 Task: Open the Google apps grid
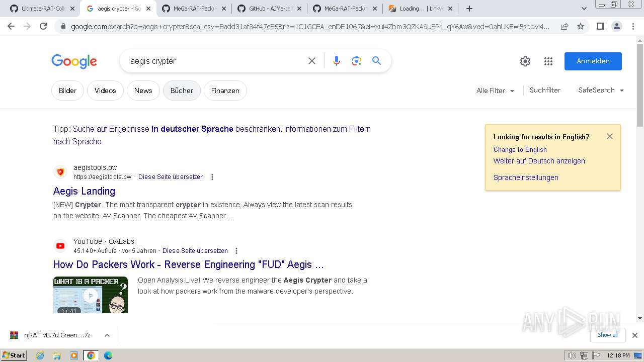(x=548, y=61)
